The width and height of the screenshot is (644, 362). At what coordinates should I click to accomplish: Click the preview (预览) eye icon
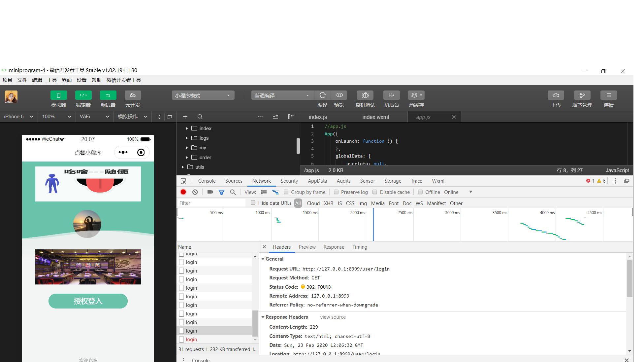pos(339,95)
